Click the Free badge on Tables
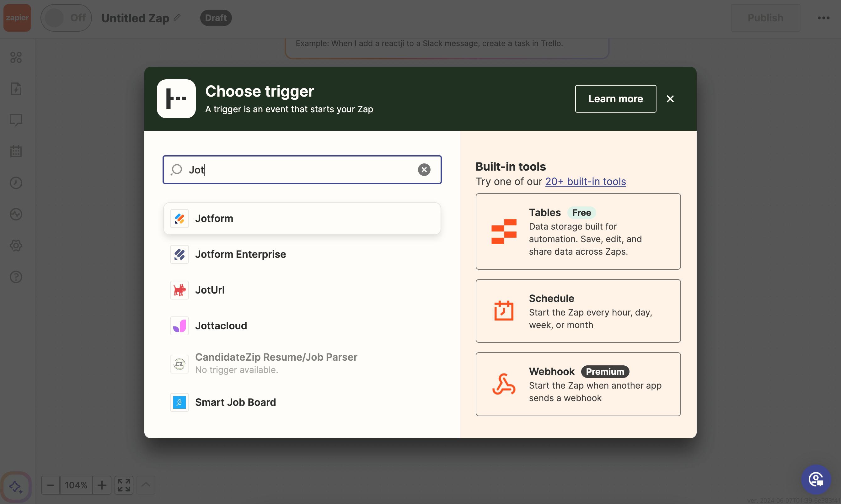 click(x=581, y=213)
